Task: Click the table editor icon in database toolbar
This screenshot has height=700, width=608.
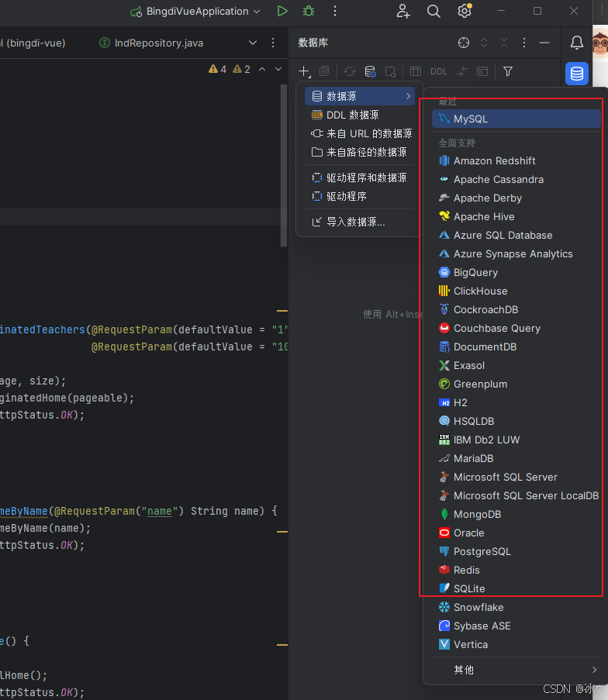Action: [x=416, y=71]
